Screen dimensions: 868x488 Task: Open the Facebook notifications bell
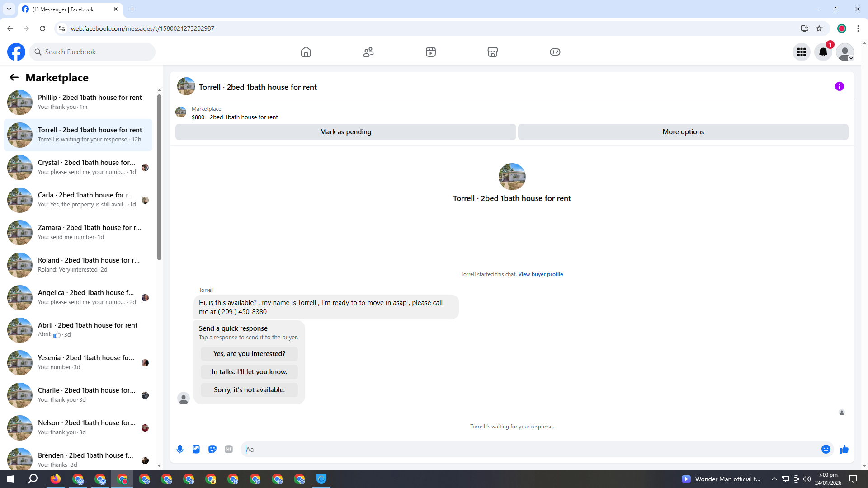(x=823, y=52)
